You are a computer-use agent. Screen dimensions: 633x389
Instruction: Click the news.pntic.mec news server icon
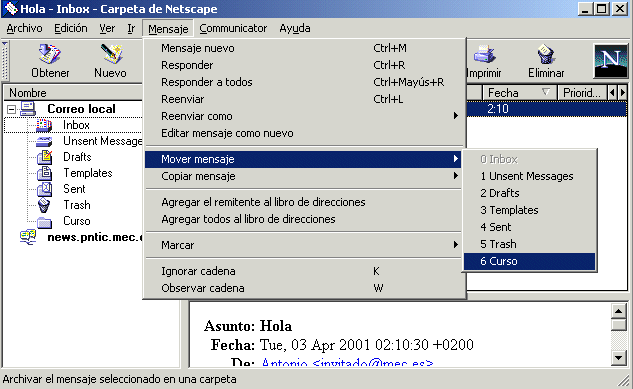[28, 237]
